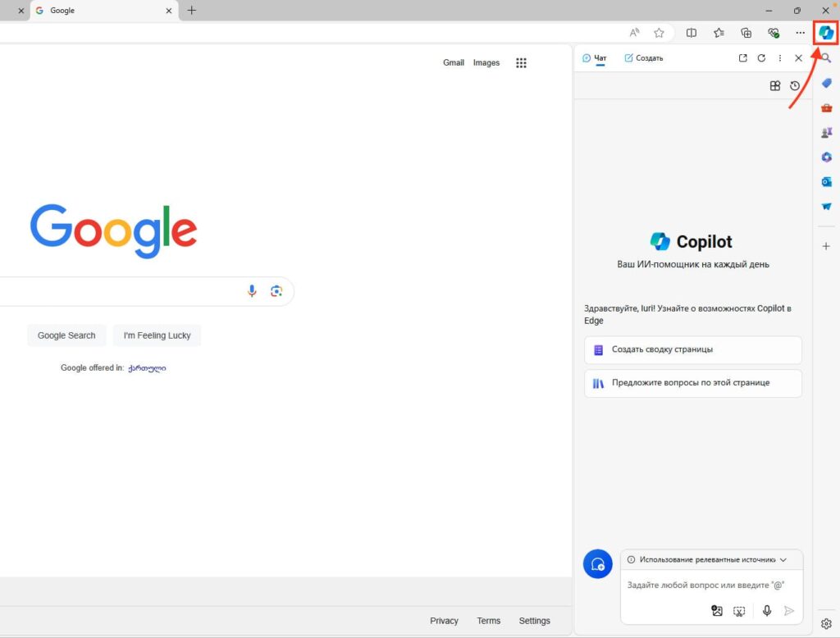Image resolution: width=840 pixels, height=638 pixels.
Task: Open sidebar settings gear icon
Action: click(826, 623)
